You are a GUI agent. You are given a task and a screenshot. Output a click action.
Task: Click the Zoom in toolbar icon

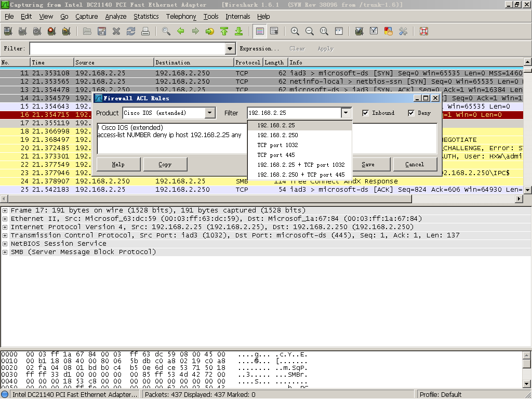295,31
